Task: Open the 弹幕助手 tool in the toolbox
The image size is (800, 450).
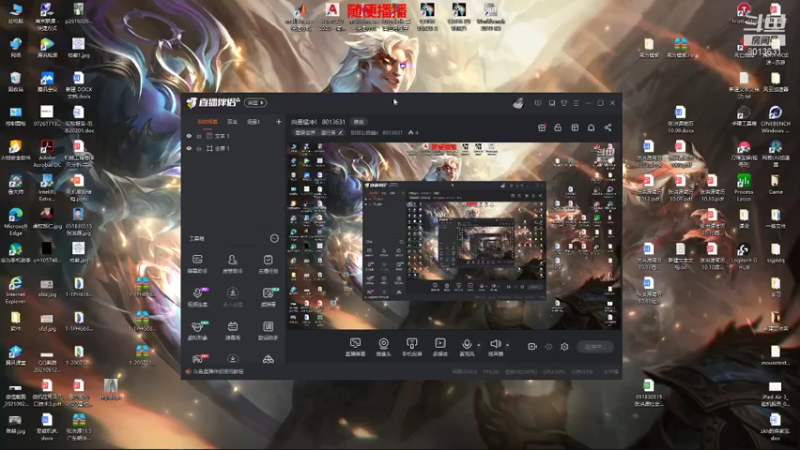Action: coord(197,264)
